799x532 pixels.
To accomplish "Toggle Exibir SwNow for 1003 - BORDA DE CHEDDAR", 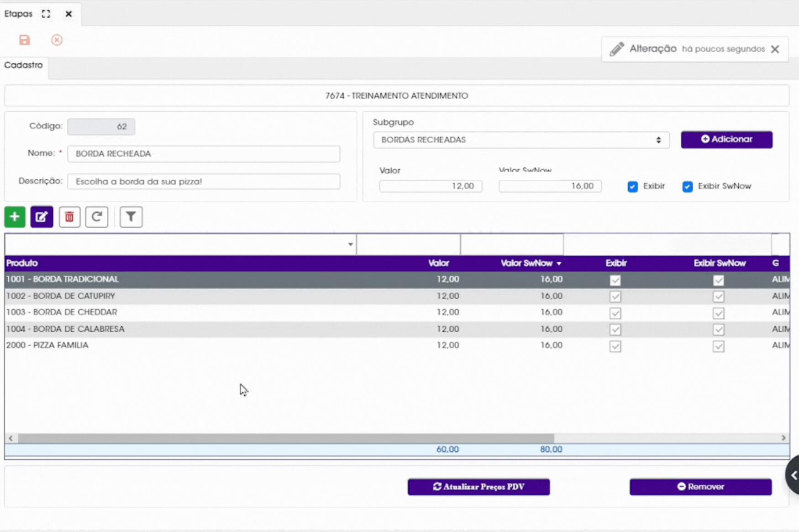I will (x=718, y=313).
